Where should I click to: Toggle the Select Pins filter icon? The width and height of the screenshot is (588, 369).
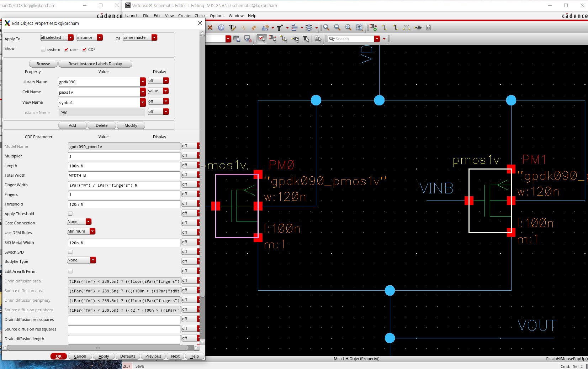coord(295,39)
